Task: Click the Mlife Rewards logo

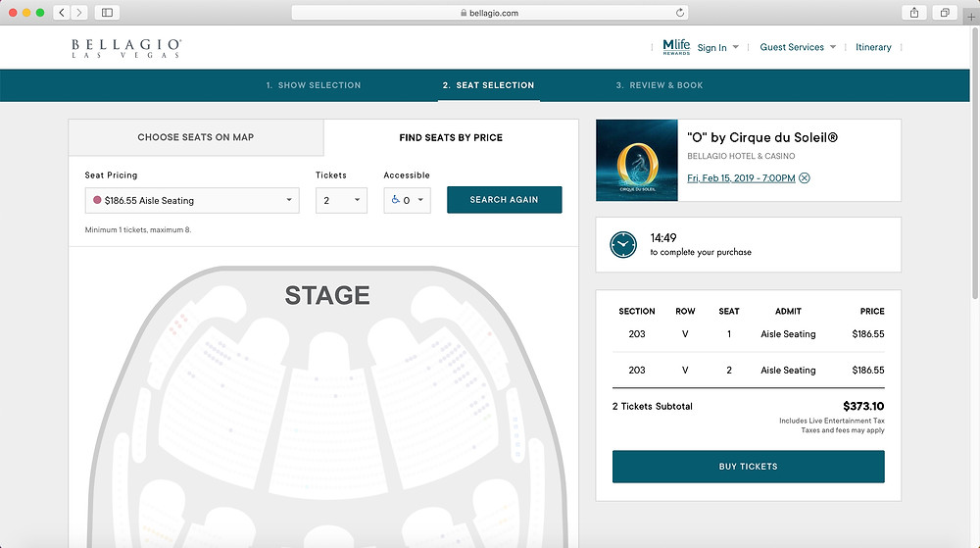Action: point(676,47)
